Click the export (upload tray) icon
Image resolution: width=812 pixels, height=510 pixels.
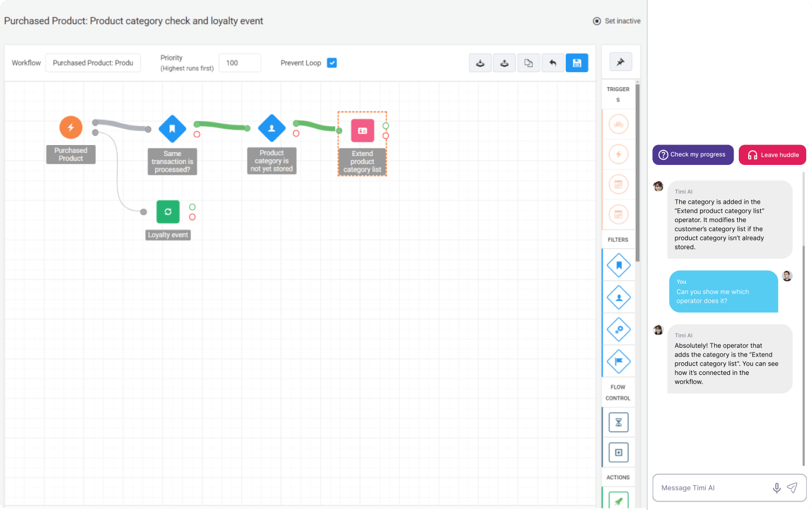point(504,63)
